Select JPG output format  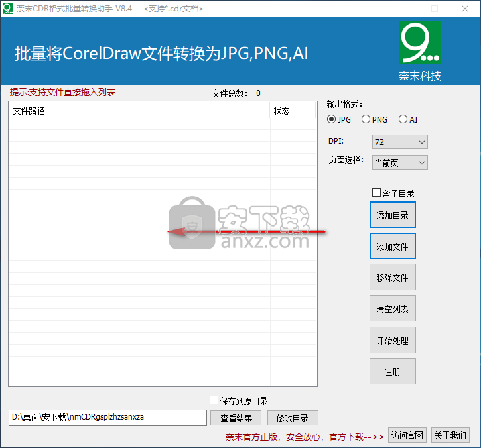[332, 120]
